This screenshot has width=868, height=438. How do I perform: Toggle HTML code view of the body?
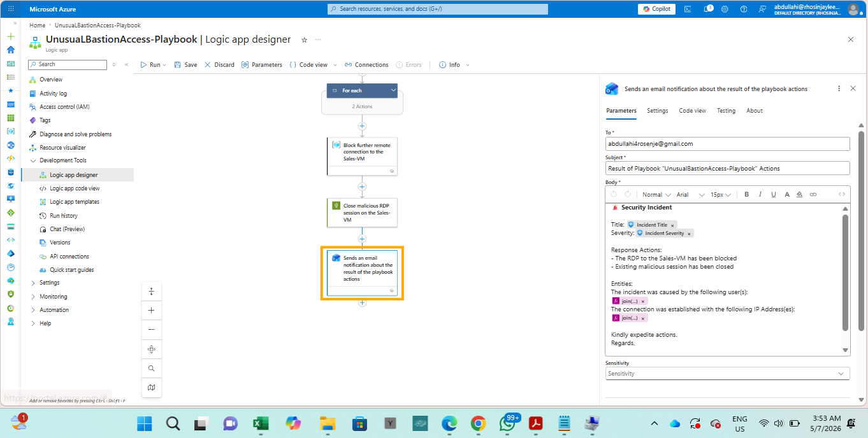pos(842,195)
